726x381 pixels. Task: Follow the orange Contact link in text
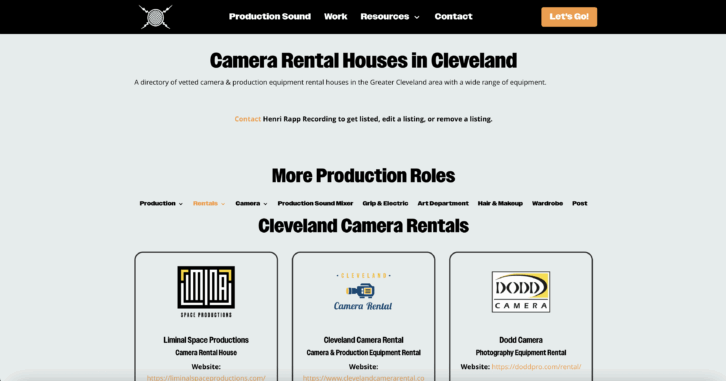click(x=248, y=119)
